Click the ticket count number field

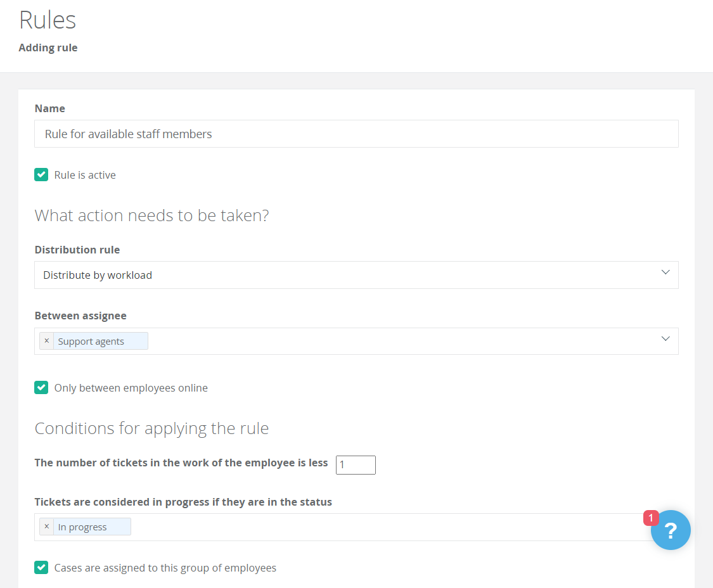(x=356, y=465)
